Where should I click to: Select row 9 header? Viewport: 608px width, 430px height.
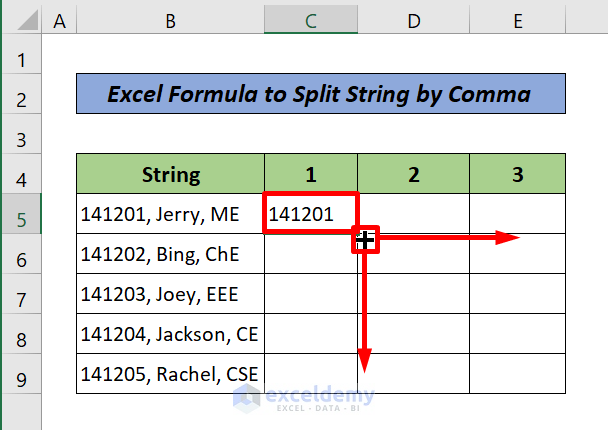(x=20, y=376)
